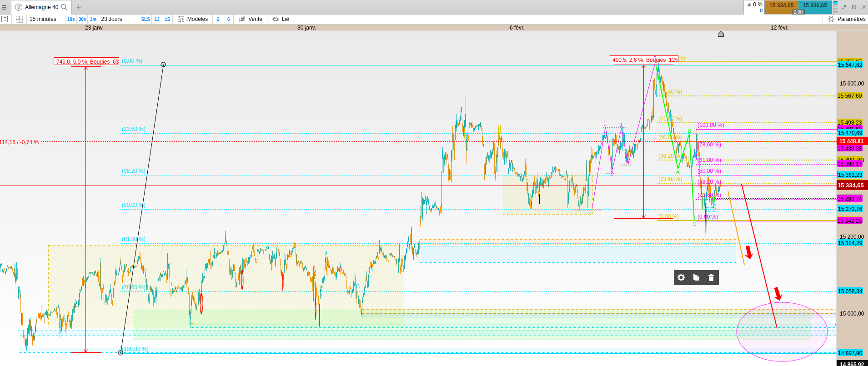The width and height of the screenshot is (868, 366).
Task: Open the chart layout grid icon
Action: [x=19, y=19]
